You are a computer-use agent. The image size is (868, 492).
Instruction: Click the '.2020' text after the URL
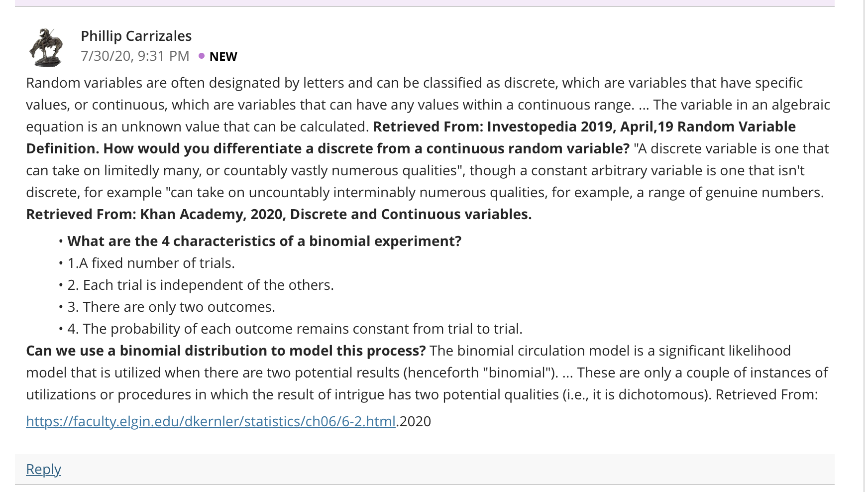(x=414, y=421)
